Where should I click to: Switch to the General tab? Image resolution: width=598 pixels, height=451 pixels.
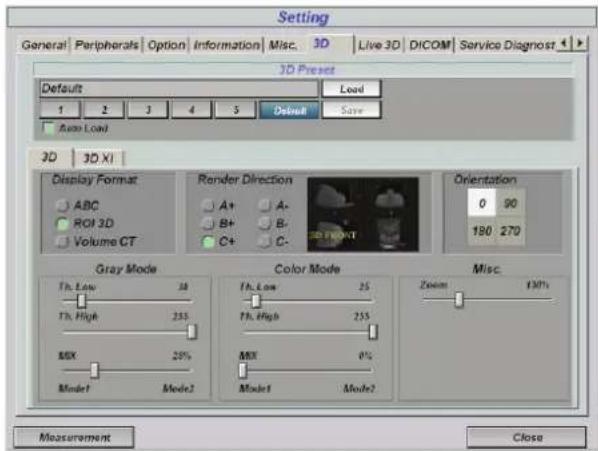(44, 45)
